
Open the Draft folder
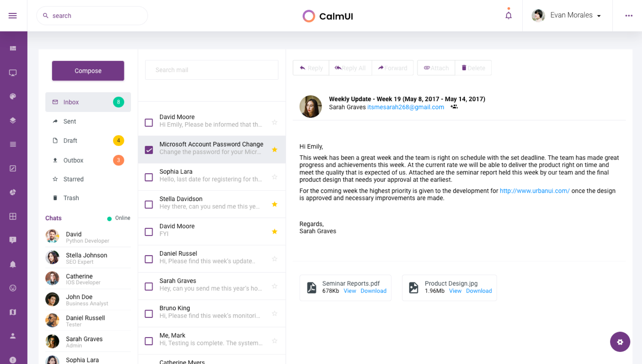pos(70,141)
